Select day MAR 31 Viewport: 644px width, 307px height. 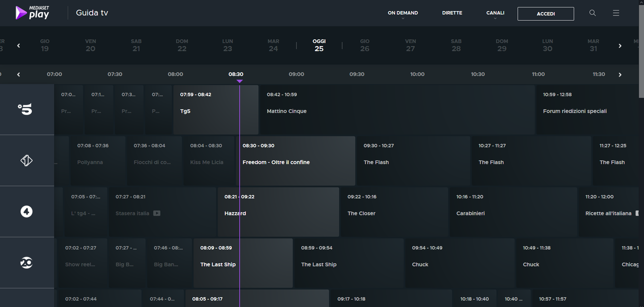[593, 45]
